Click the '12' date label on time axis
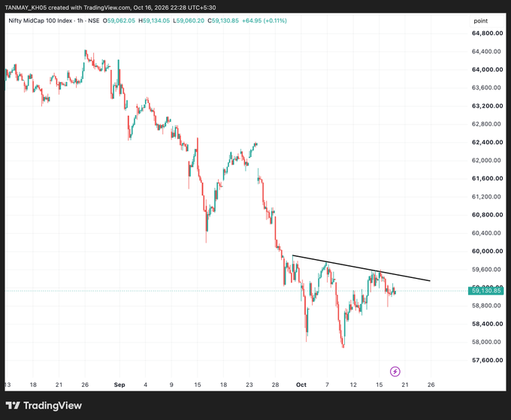 tap(353, 385)
